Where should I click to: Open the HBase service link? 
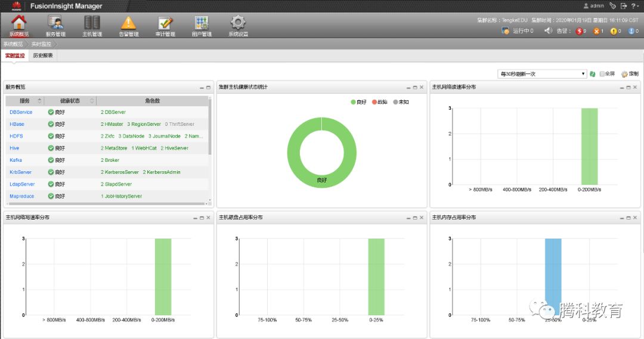coord(17,124)
